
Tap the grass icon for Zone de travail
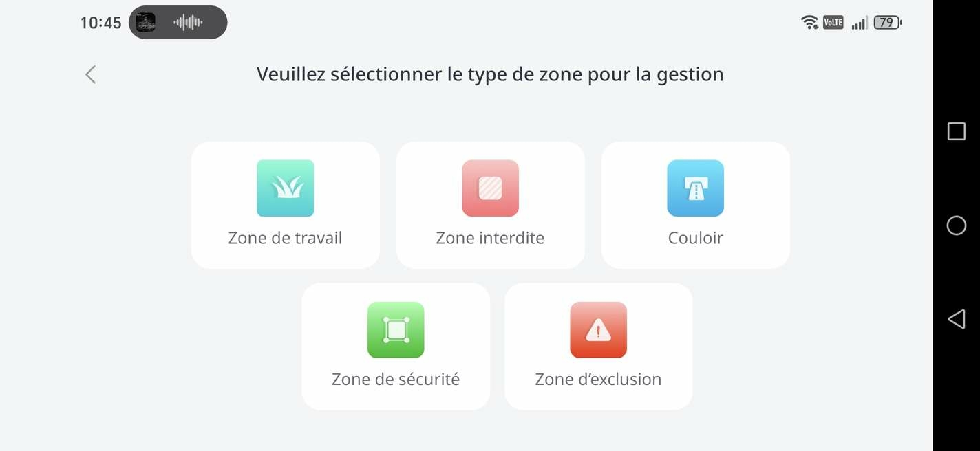click(285, 188)
